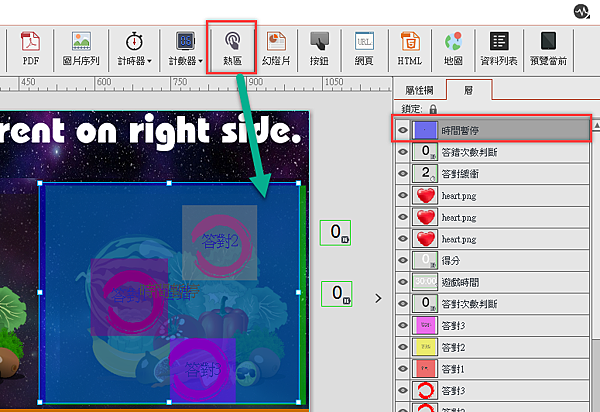This screenshot has height=412, width=600.
Task: Select the 時間暫停 layer name
Action: (x=460, y=131)
